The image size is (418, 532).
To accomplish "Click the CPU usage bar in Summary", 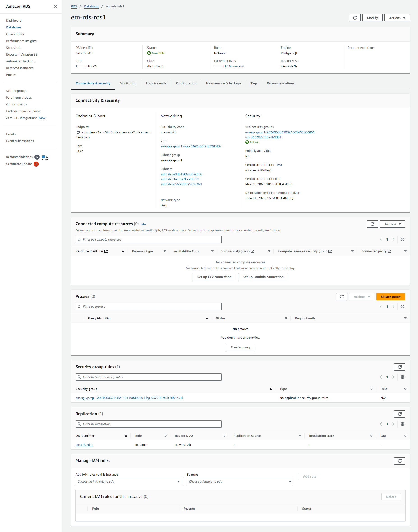I will click(x=81, y=66).
